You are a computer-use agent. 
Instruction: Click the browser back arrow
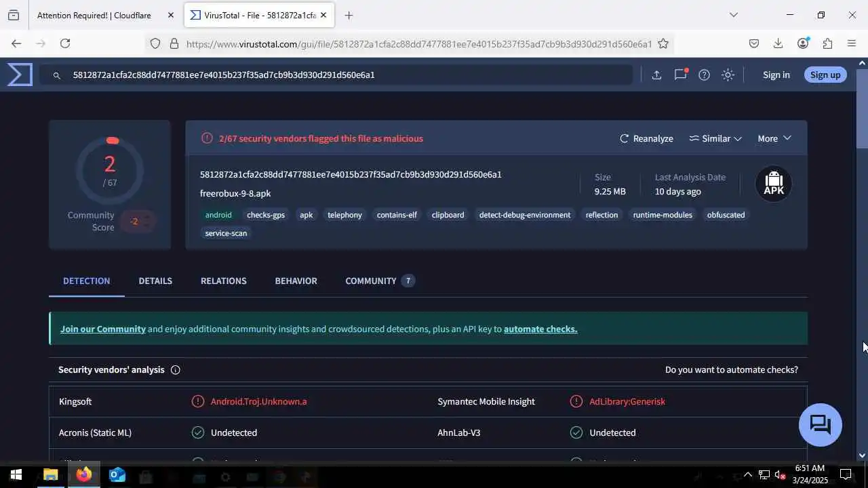(16, 43)
